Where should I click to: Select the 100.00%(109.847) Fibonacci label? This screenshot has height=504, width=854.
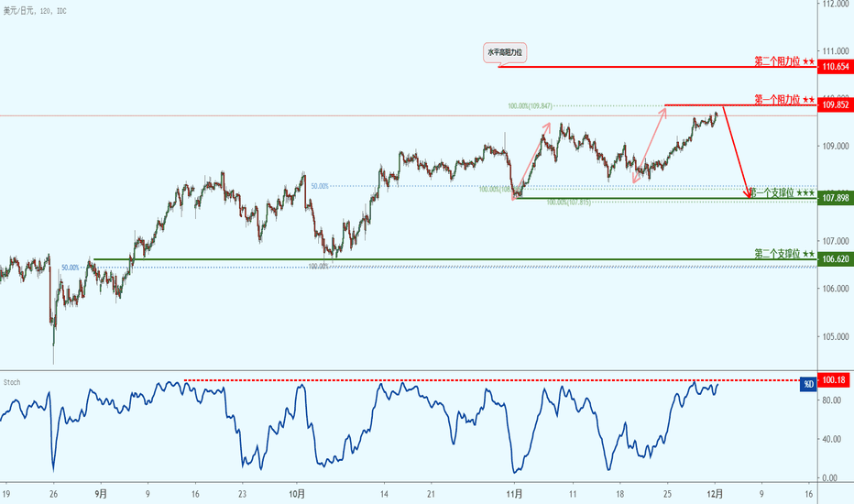(530, 106)
